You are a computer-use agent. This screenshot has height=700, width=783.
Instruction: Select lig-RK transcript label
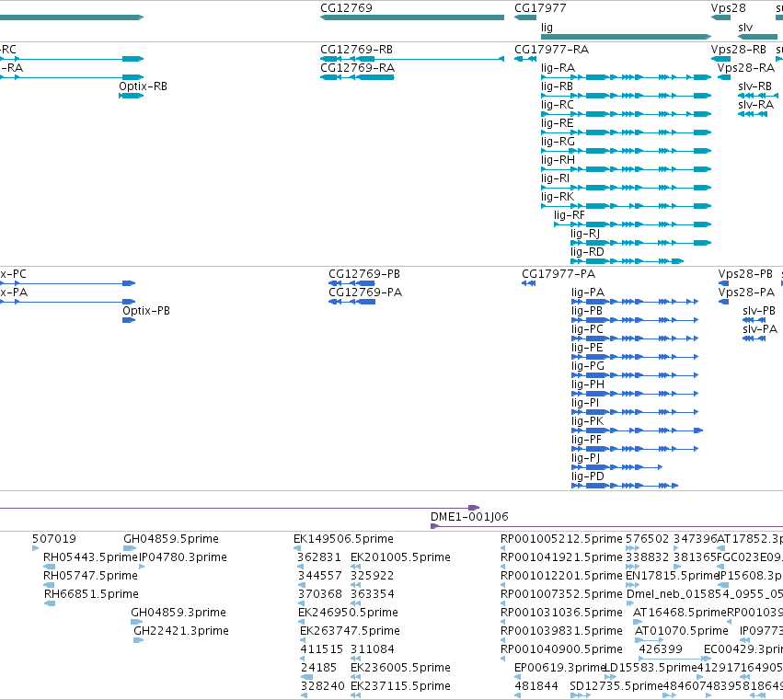(x=558, y=197)
